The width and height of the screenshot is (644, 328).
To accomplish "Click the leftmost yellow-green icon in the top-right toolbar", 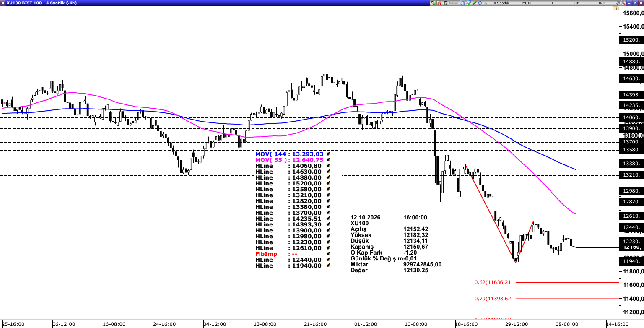I will [433, 3].
